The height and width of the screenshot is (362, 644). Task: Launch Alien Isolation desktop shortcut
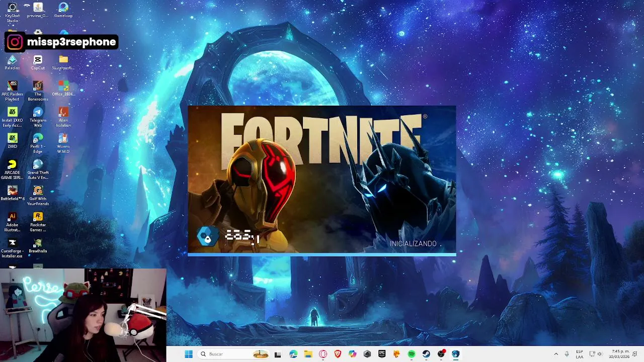pos(63,118)
